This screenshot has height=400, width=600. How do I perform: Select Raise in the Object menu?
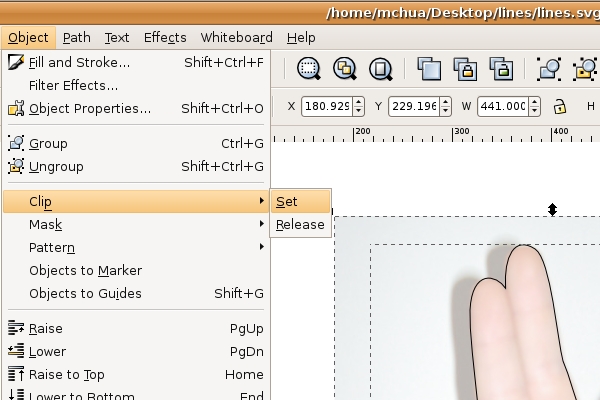click(136, 328)
